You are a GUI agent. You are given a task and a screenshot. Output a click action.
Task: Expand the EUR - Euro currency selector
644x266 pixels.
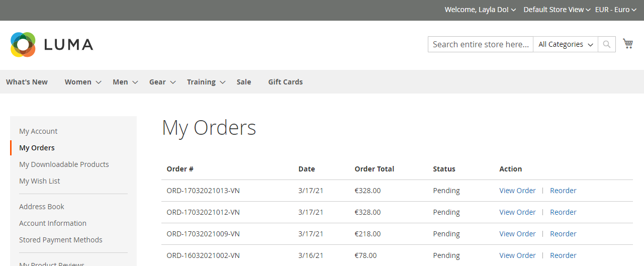[615, 10]
